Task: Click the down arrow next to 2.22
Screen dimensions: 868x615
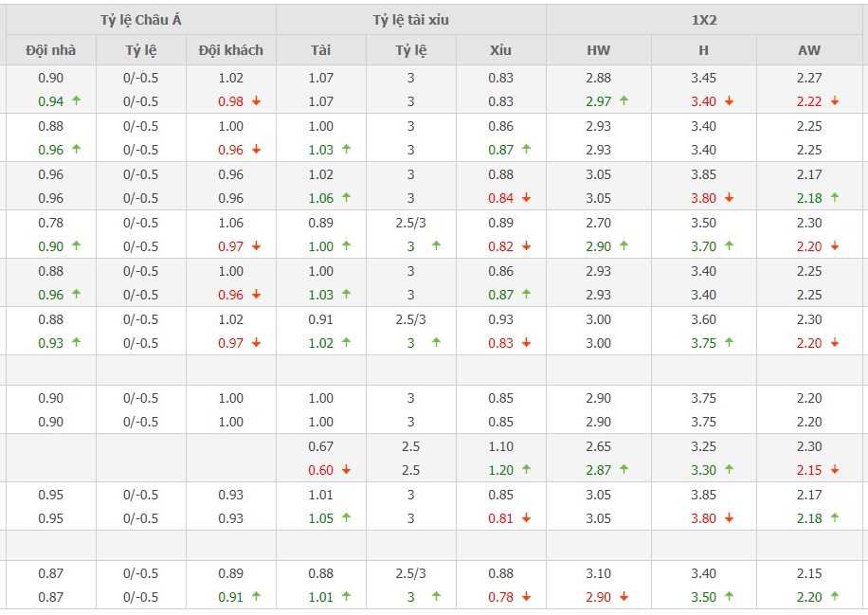Action: [x=834, y=101]
